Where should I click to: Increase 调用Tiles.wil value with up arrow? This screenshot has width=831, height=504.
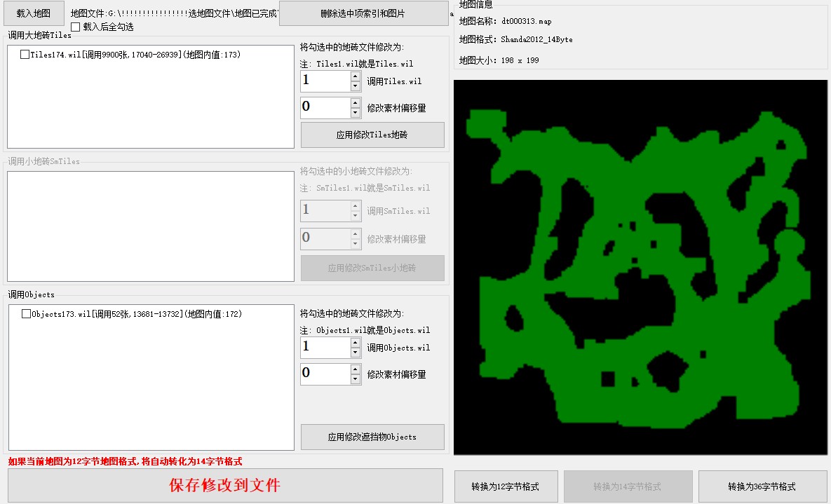[356, 76]
